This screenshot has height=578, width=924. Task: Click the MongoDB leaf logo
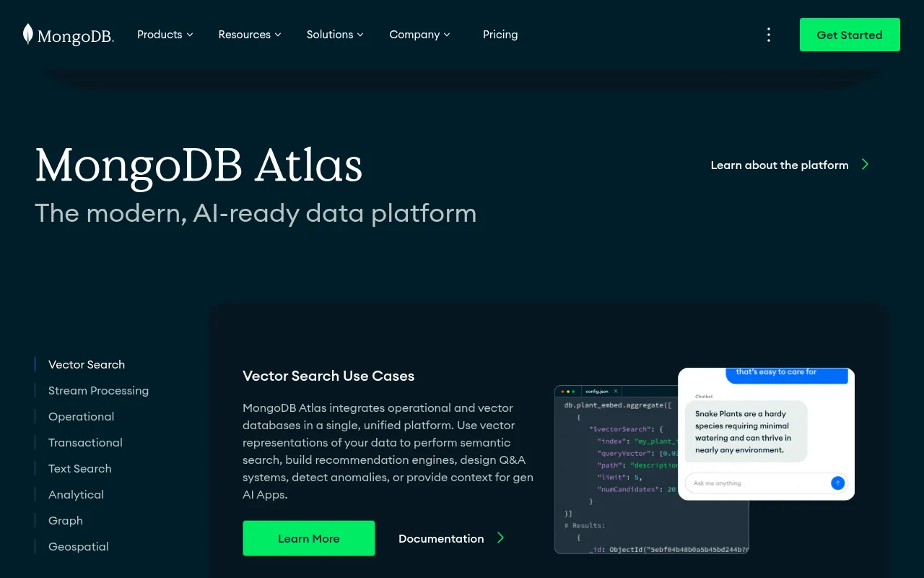[27, 34]
